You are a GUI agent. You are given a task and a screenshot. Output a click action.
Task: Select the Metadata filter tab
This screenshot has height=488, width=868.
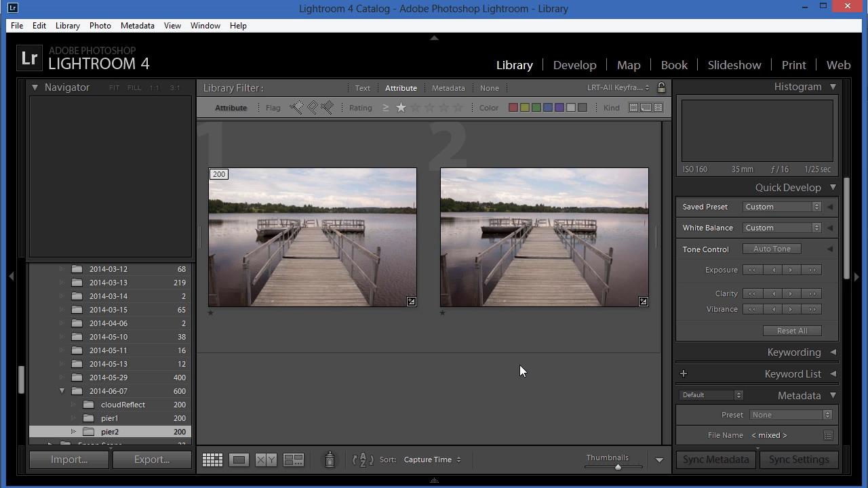pyautogui.click(x=448, y=88)
